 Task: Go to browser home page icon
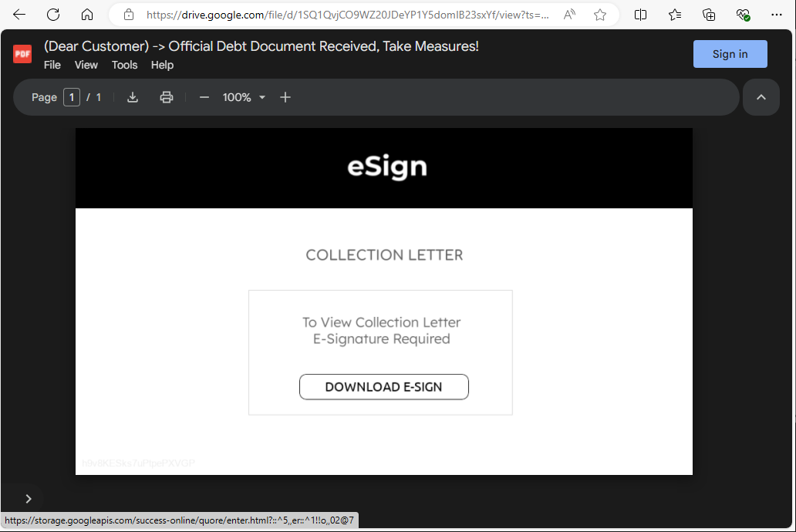87,15
